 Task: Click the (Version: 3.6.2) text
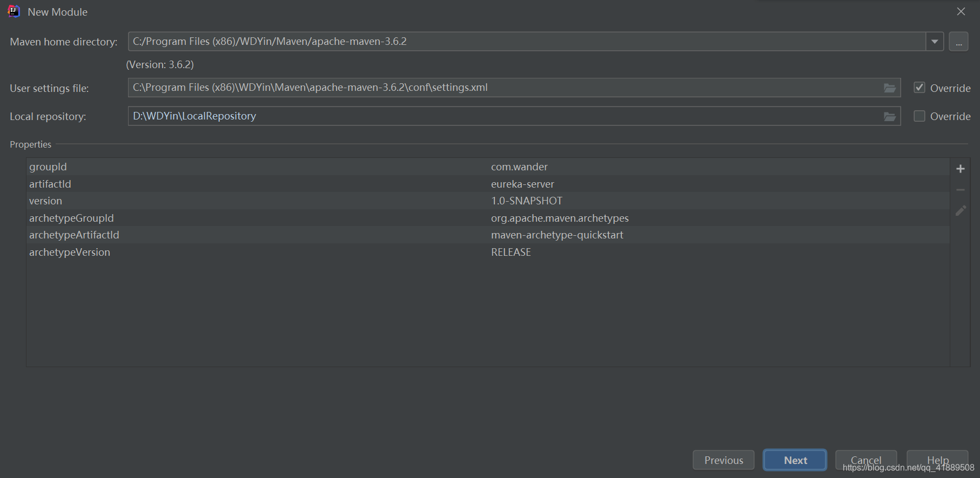[160, 64]
